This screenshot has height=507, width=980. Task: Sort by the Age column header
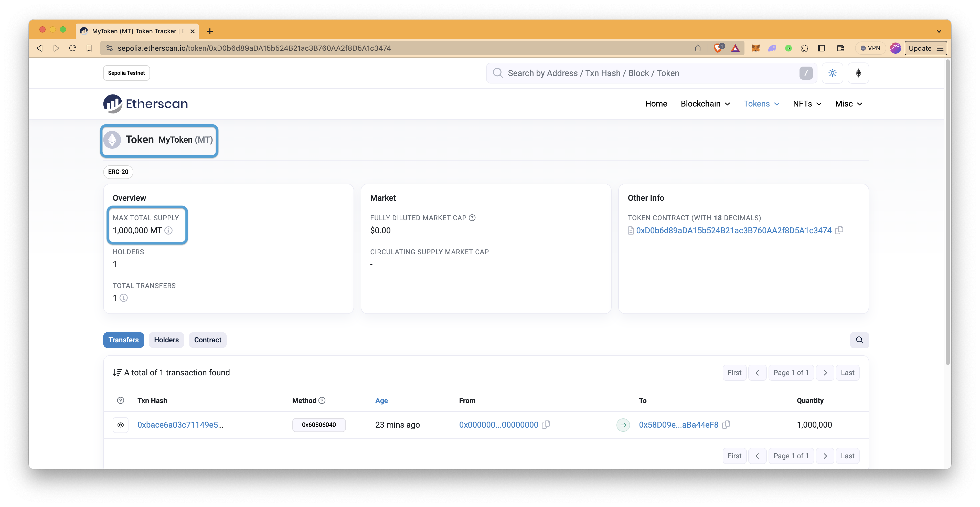[381, 400]
